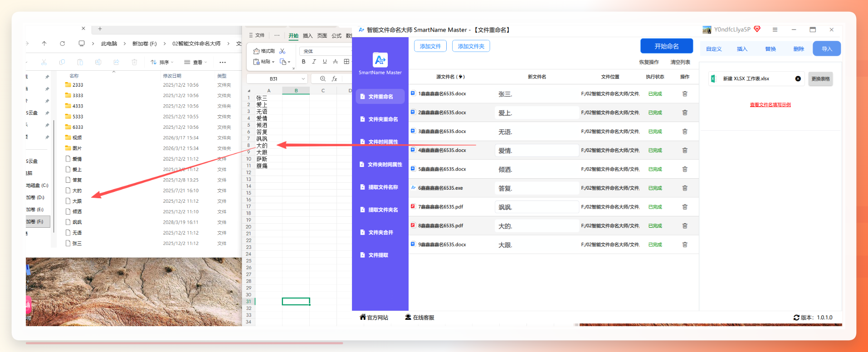Delete row 1鑫鑫鑫鑫名6535.docx with trash icon
The width and height of the screenshot is (868, 352).
(685, 94)
